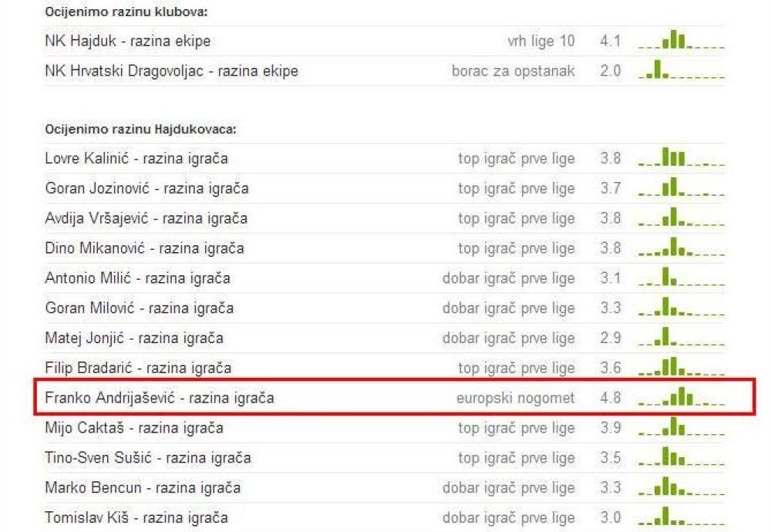This screenshot has width=771, height=532.
Task: Click the 2.9 score for Matej Jonjić
Action: pos(610,338)
